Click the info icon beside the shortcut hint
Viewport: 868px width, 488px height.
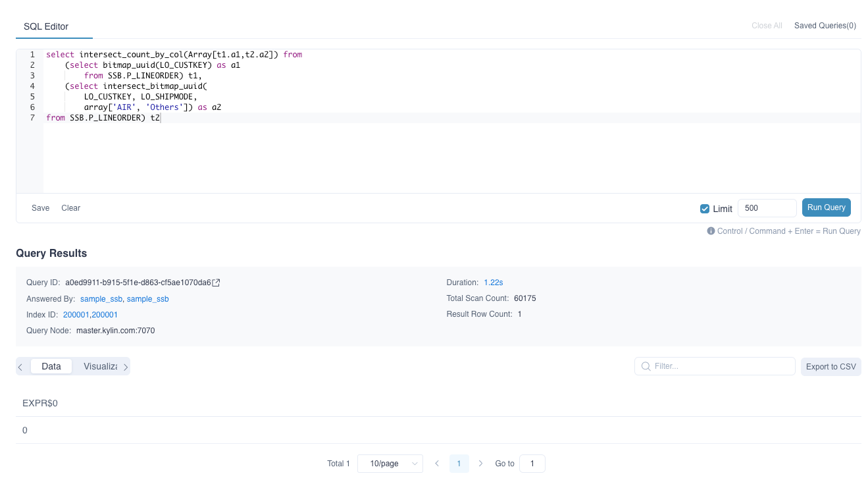tap(711, 231)
